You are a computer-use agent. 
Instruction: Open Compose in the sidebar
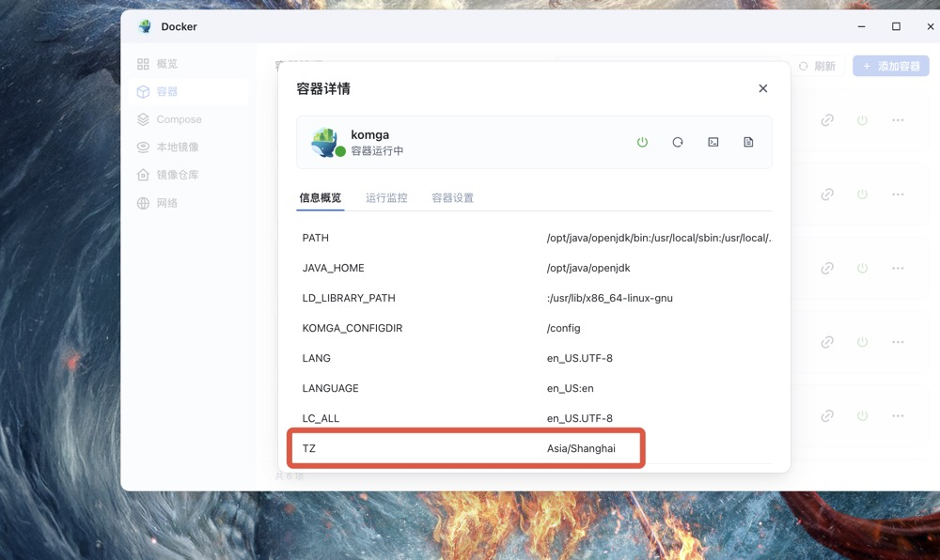coord(188,119)
